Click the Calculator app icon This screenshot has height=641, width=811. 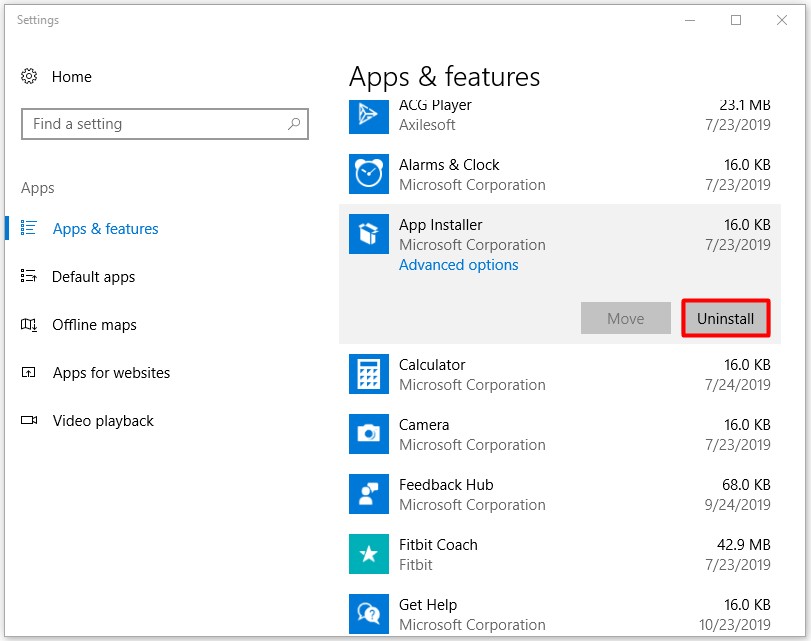369,374
